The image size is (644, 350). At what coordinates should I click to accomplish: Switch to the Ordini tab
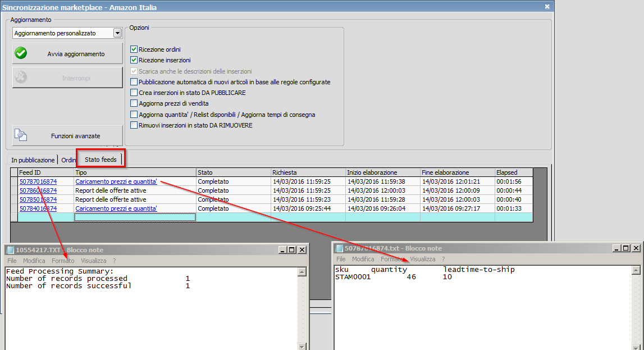[68, 160]
